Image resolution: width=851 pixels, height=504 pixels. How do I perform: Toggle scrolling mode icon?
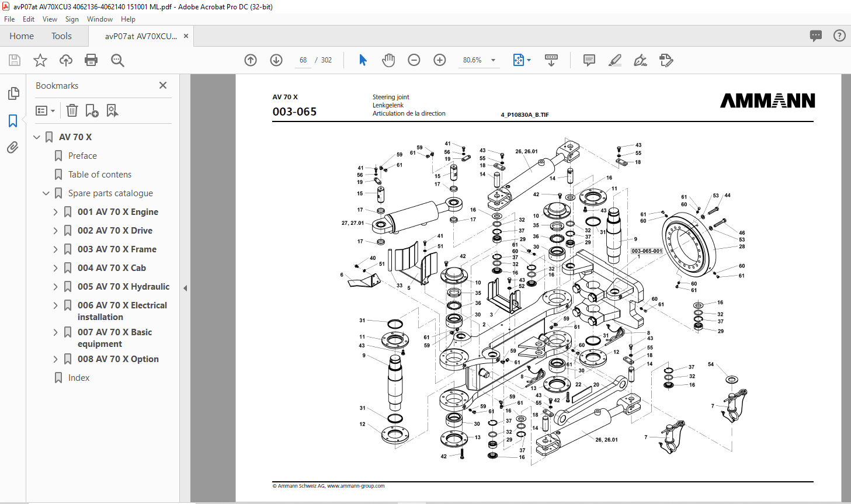(551, 60)
